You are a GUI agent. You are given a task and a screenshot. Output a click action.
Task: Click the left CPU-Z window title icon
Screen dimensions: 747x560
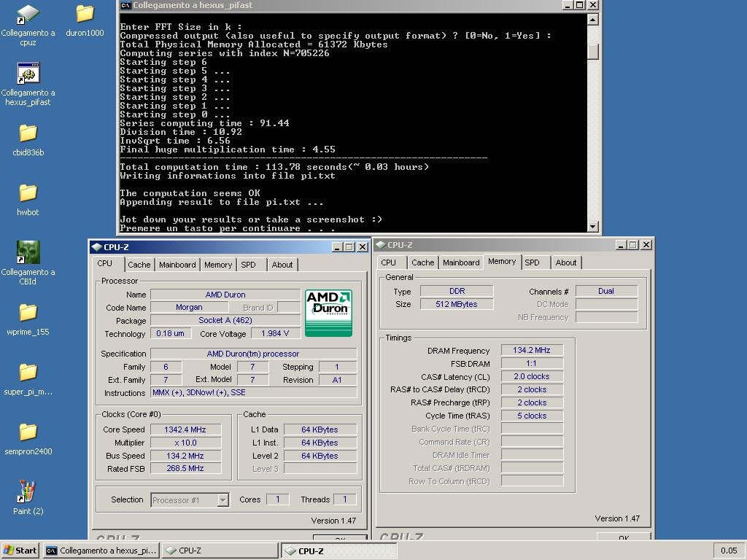click(97, 246)
